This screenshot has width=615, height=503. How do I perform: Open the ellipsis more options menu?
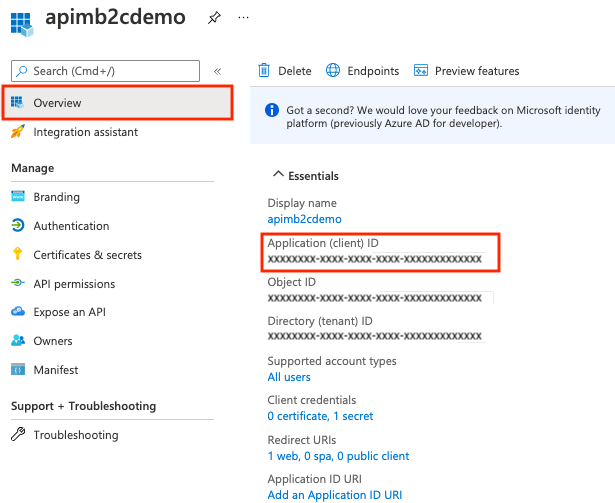(x=243, y=18)
